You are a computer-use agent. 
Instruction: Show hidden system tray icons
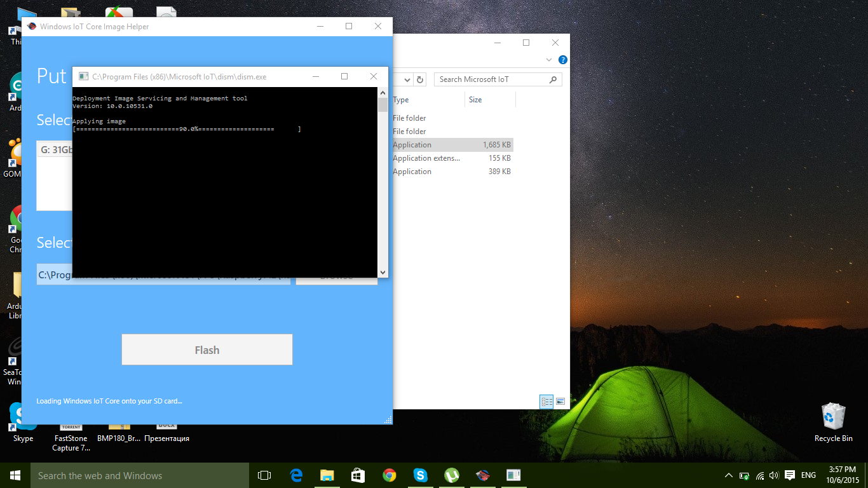click(729, 475)
